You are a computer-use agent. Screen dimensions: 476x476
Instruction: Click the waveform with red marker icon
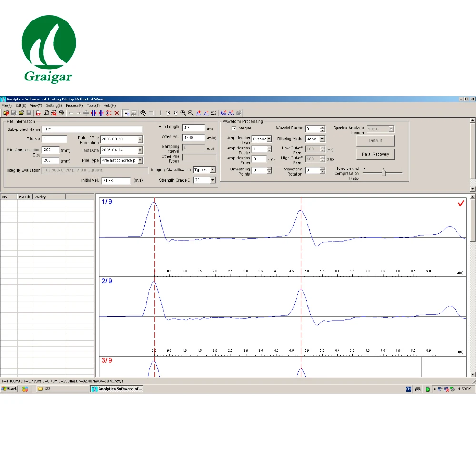(231, 113)
